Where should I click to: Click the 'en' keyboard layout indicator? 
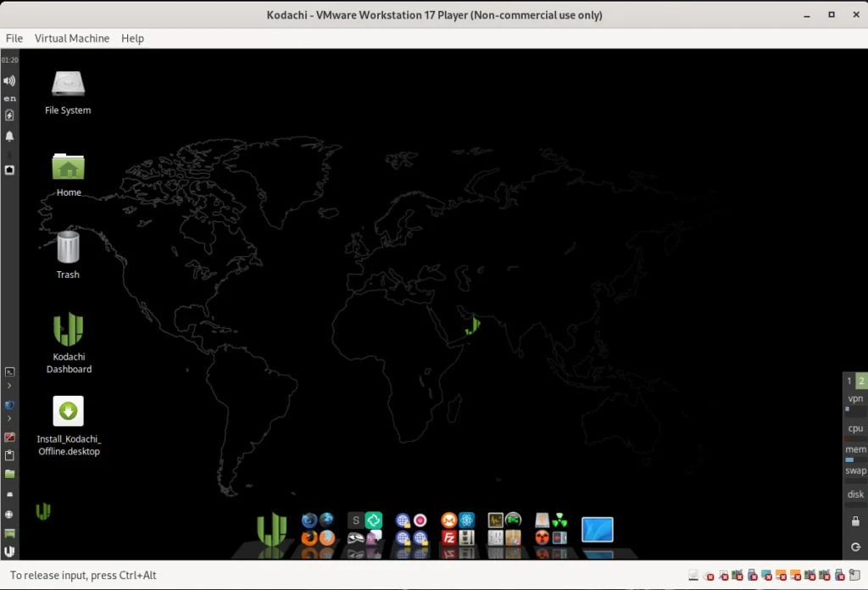pos(9,98)
